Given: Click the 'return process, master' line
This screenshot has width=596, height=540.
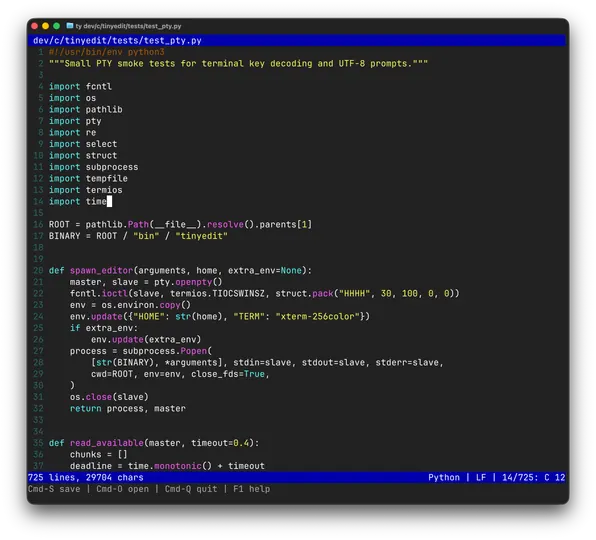Looking at the screenshot, I should click(127, 409).
